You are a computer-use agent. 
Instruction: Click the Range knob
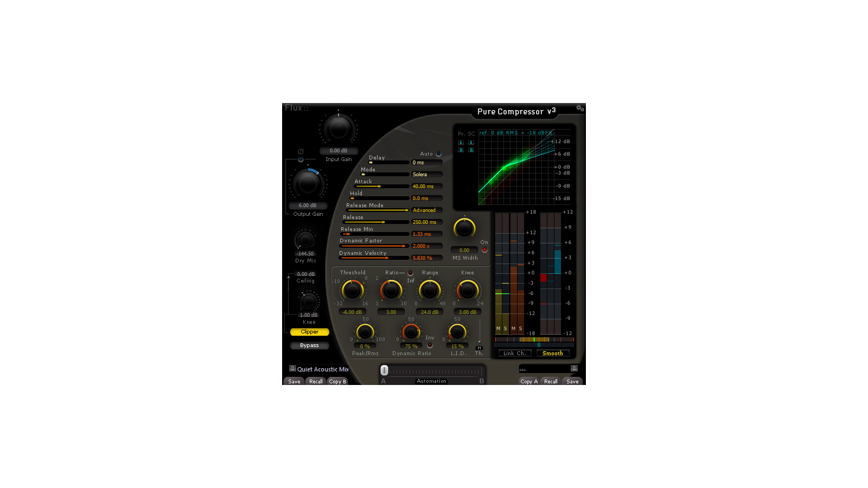click(430, 291)
